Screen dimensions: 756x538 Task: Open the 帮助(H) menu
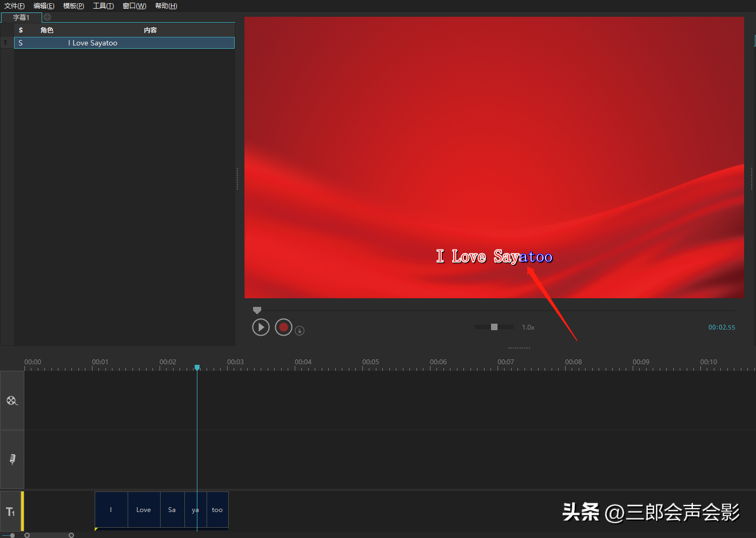(166, 6)
